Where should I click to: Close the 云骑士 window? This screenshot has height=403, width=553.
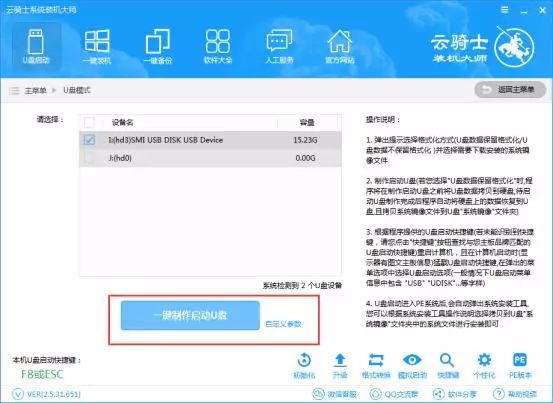point(543,11)
